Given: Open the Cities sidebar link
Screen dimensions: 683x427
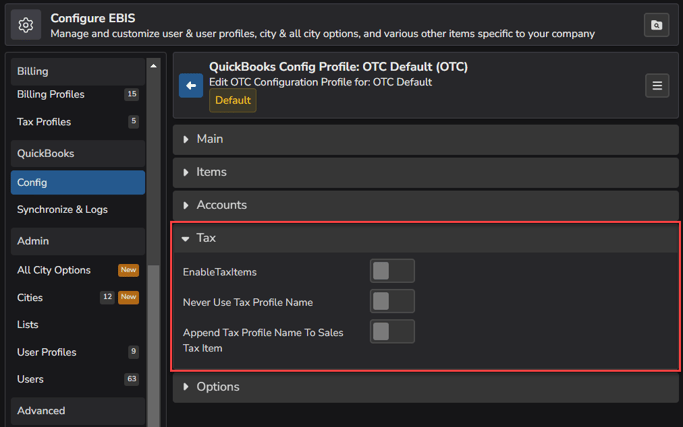Looking at the screenshot, I should coord(30,297).
